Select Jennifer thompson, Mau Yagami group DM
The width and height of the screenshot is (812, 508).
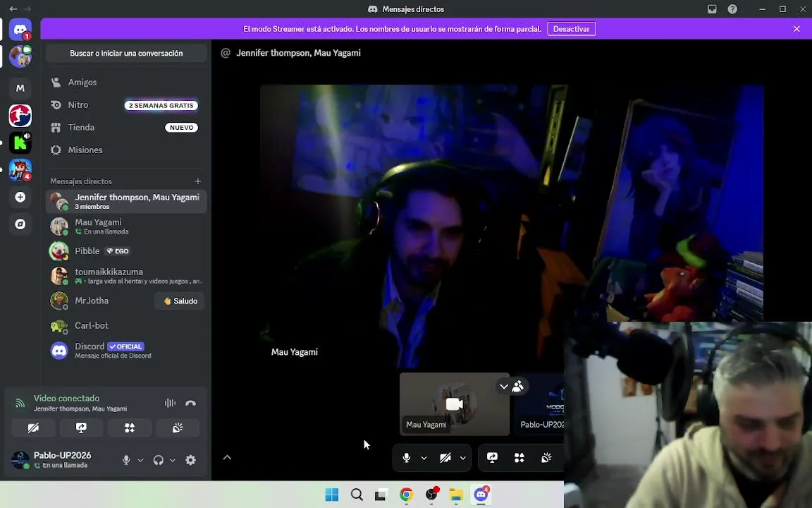(x=126, y=201)
